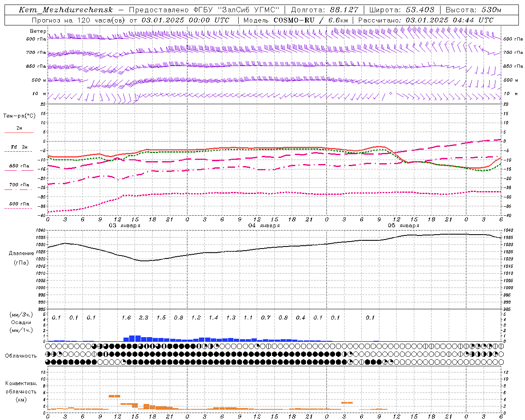This screenshot has width=525, height=420.
Task: Select the longitude text "Долгота: 88.127"
Action: click(324, 10)
